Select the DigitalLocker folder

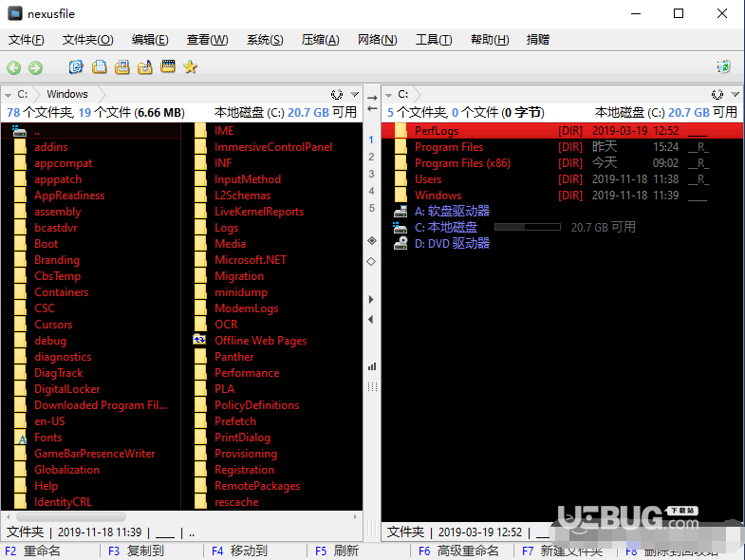click(67, 389)
